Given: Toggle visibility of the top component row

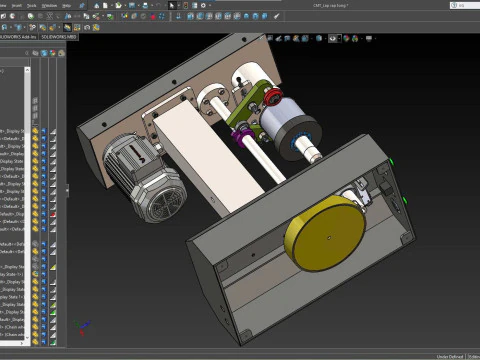Looking at the screenshot, I should pos(35,131).
